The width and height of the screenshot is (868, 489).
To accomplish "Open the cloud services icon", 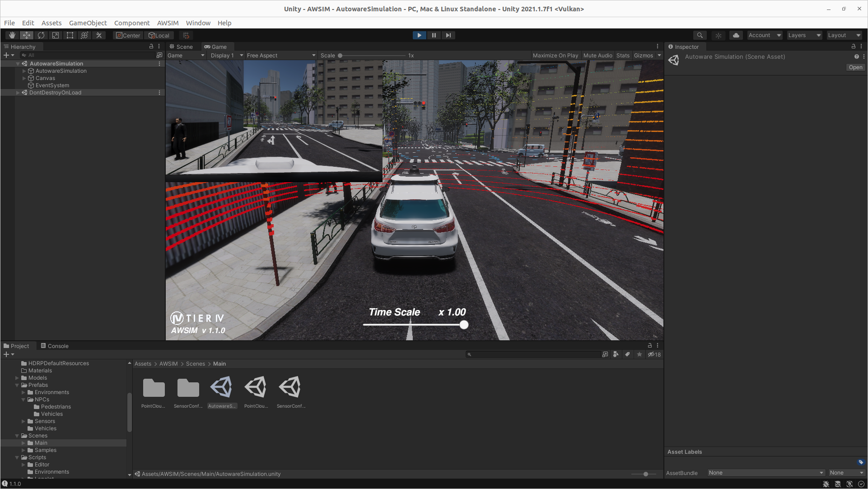I will (x=736, y=35).
